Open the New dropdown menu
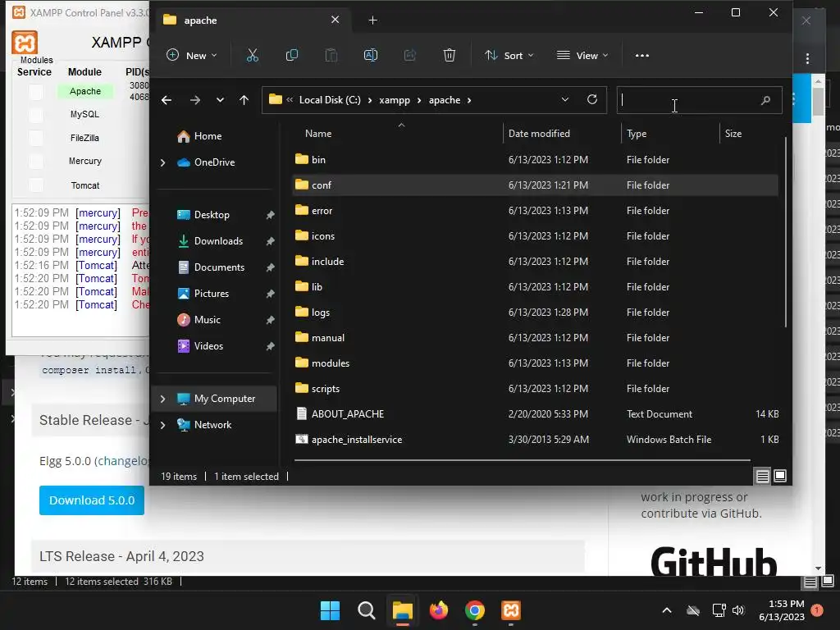 (x=192, y=55)
